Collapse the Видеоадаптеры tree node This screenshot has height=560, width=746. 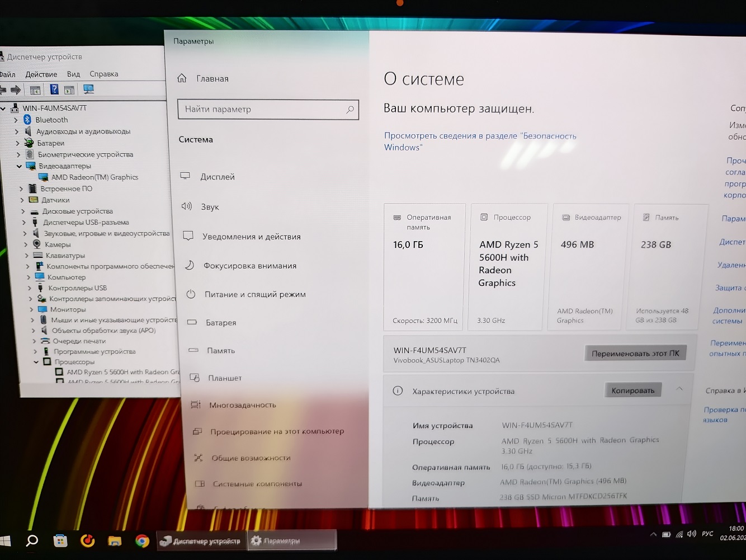(x=20, y=166)
